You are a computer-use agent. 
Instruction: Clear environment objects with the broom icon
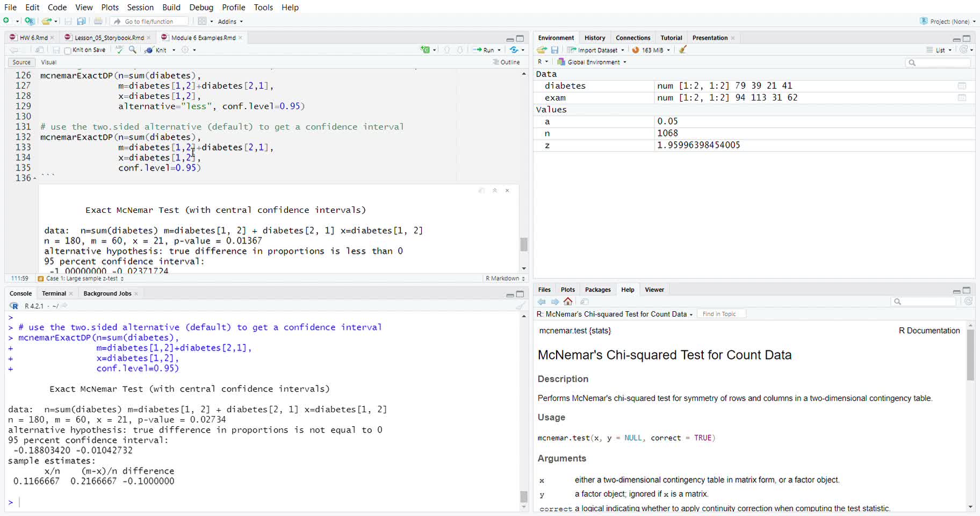[683, 49]
